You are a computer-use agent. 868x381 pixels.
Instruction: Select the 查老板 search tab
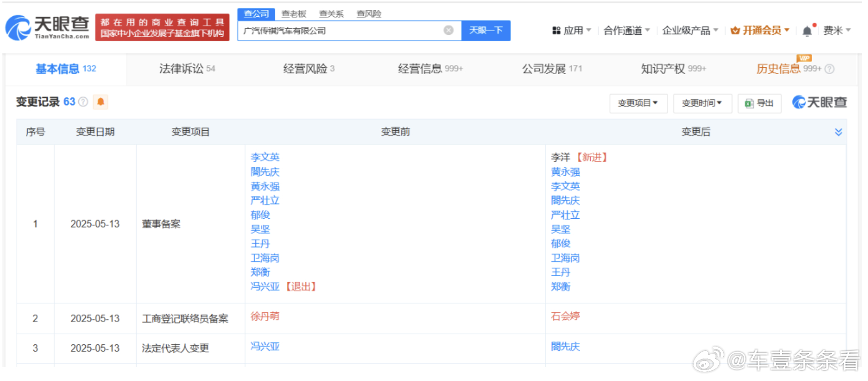[293, 14]
